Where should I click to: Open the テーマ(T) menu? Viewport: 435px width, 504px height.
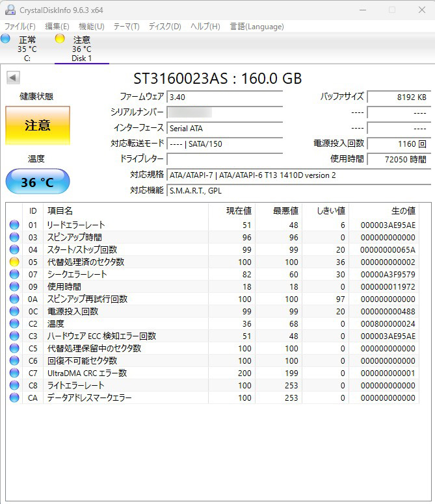pos(126,27)
